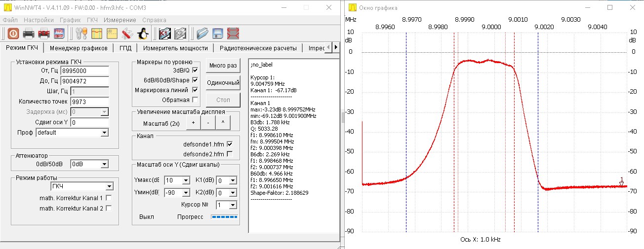Toggle the 3dB/Q marker checkbox
644x249 pixels.
[195, 71]
